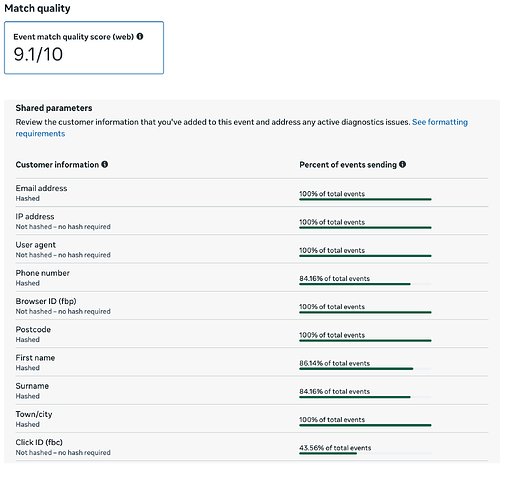Select the User agent row label
Image resolution: width=519 pixels, height=499 pixels.
click(36, 245)
